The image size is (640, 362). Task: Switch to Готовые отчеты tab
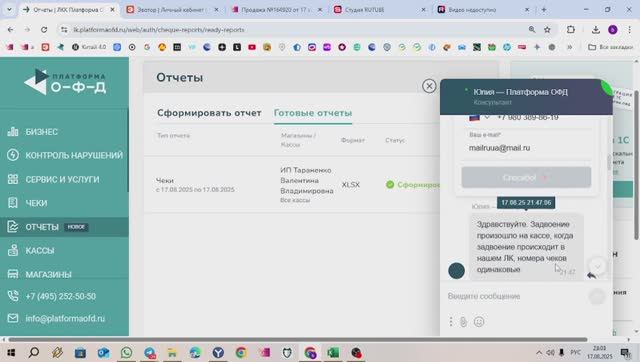(x=313, y=113)
